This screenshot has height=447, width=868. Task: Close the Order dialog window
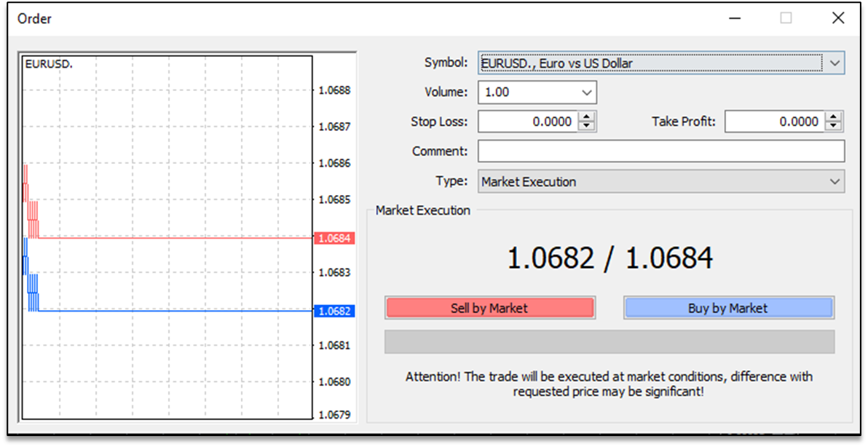pyautogui.click(x=837, y=18)
